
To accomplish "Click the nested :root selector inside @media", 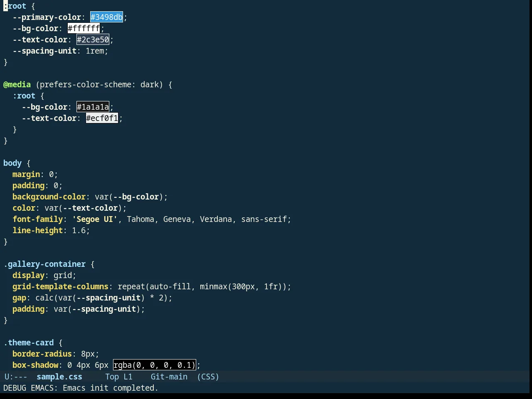I will click(x=24, y=96).
